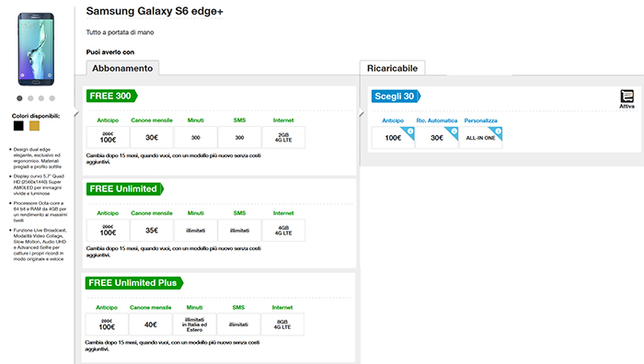The width and height of the screenshot is (644, 364).
Task: Click FREE 300 Anticipo 100€ cell
Action: (x=108, y=138)
